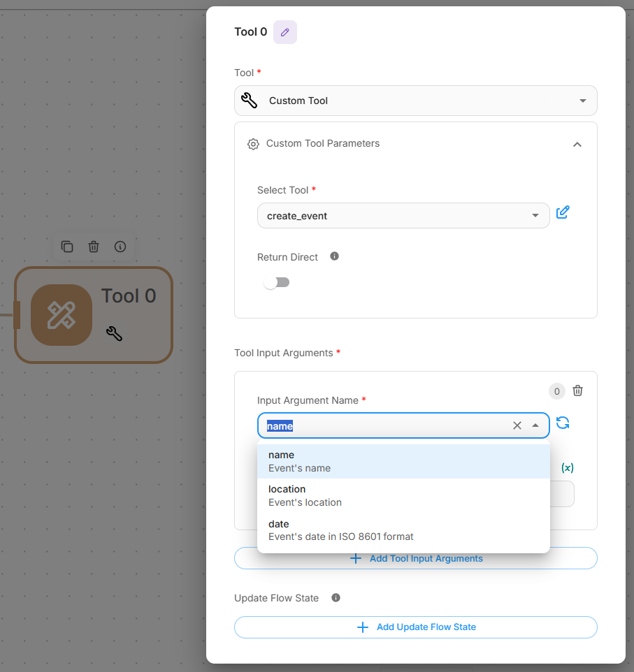This screenshot has width=634, height=672.
Task: Click the trash icon above Tool 0 node
Action: pos(94,247)
